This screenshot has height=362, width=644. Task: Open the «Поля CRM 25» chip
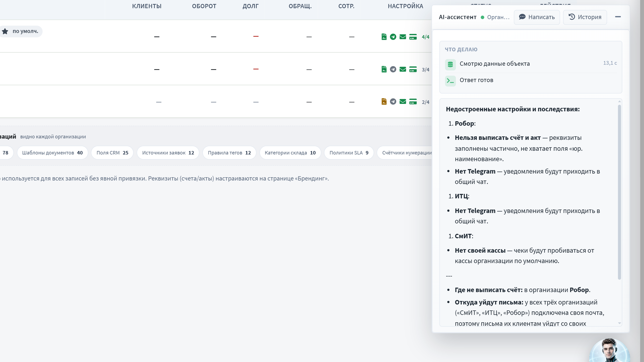[112, 152]
